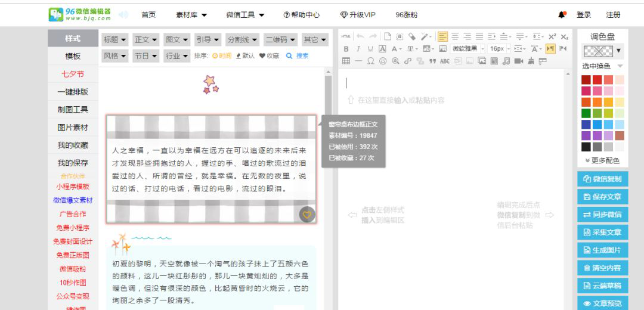Click the superscript X² icon

[552, 36]
